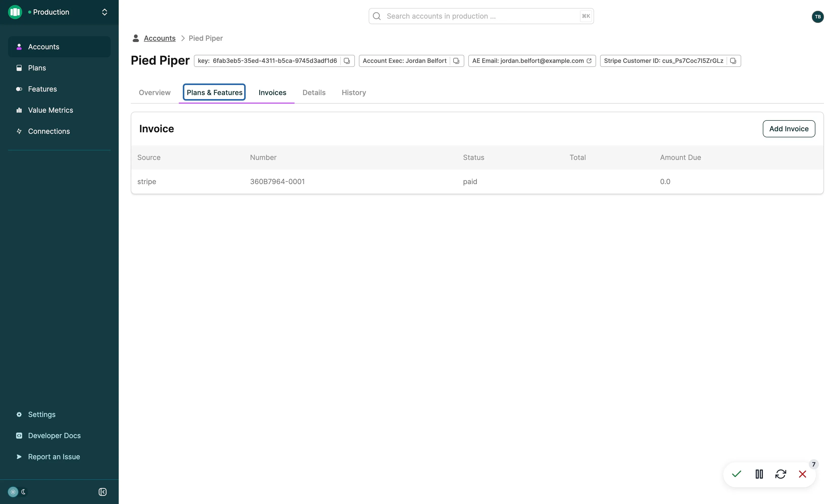Image resolution: width=836 pixels, height=504 pixels.
Task: Click the pause icon in bottom toolbar
Action: pos(759,474)
